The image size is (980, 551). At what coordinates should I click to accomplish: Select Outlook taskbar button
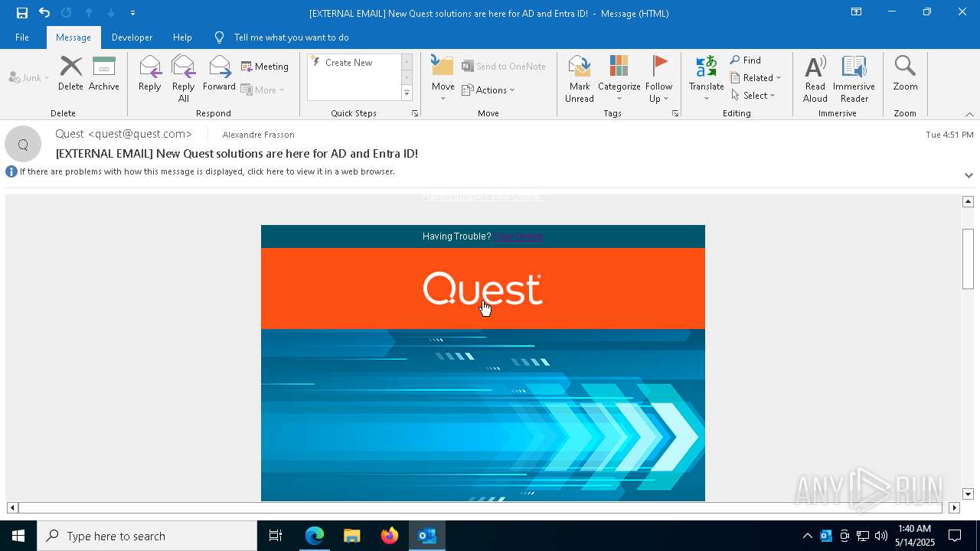426,536
